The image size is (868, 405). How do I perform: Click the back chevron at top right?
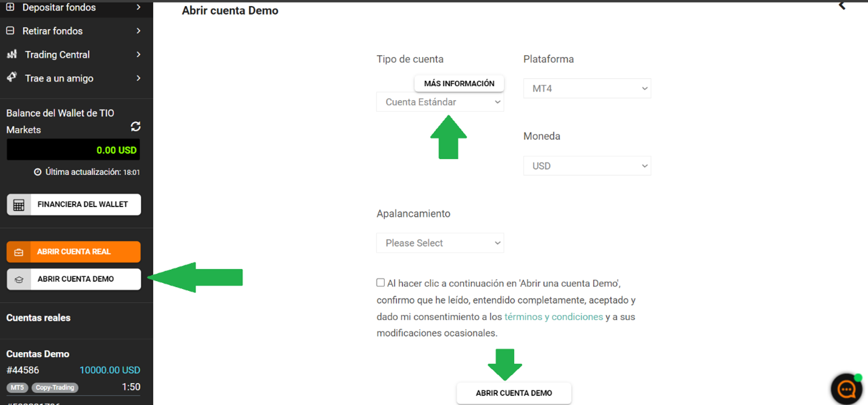pyautogui.click(x=843, y=6)
